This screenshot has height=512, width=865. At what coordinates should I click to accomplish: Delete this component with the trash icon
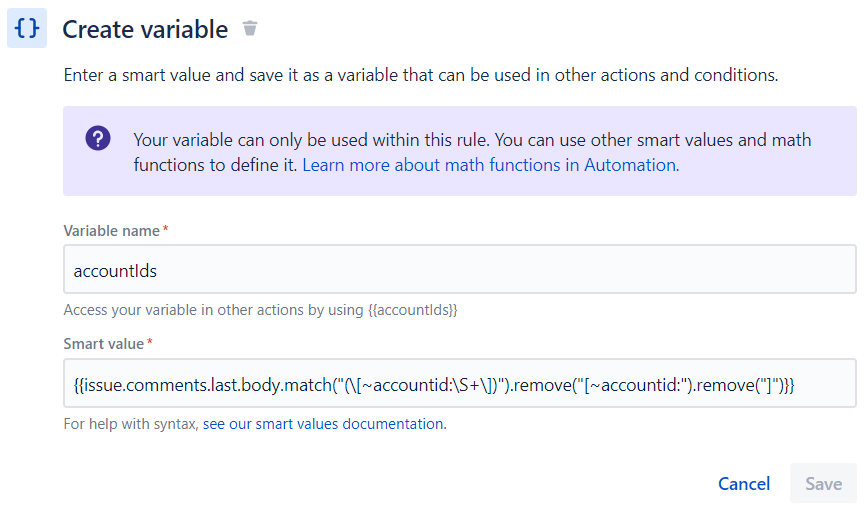(x=250, y=28)
